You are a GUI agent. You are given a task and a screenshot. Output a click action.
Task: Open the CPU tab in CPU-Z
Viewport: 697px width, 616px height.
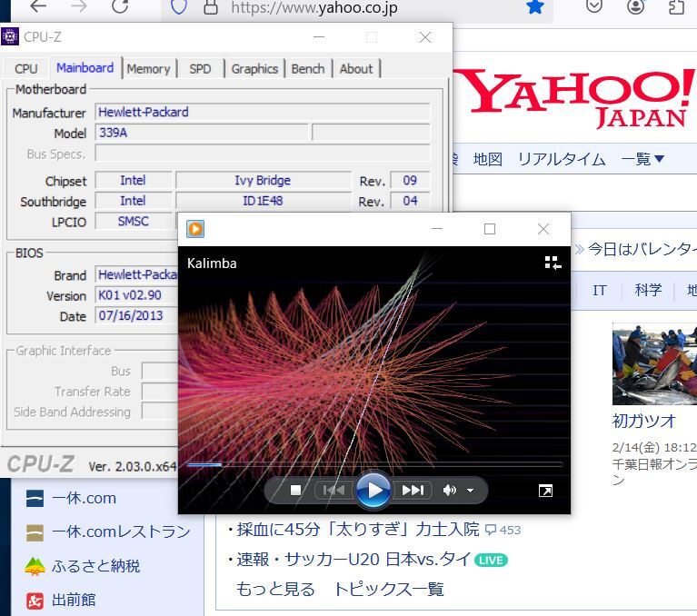[25, 69]
